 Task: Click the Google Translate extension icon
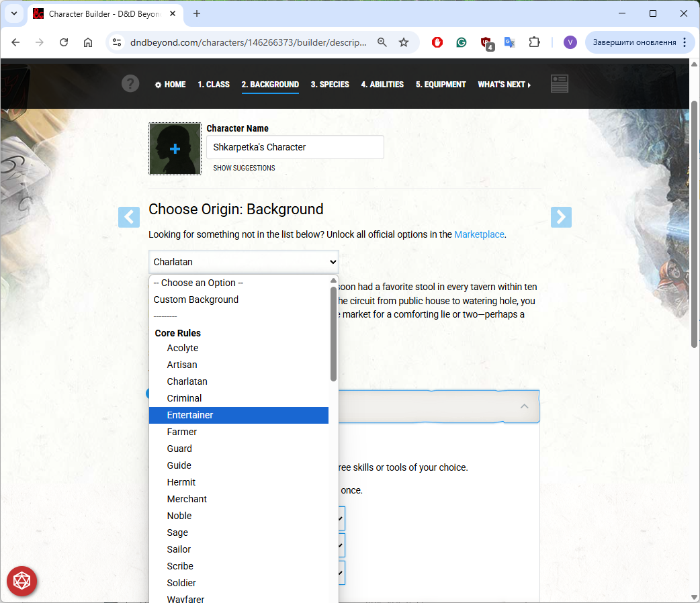click(x=510, y=42)
